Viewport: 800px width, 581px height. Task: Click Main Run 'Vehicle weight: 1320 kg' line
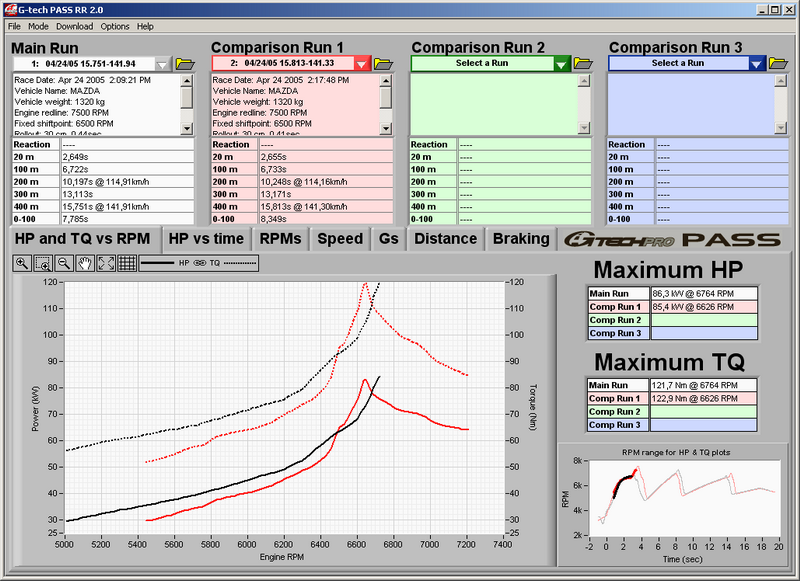[59, 102]
